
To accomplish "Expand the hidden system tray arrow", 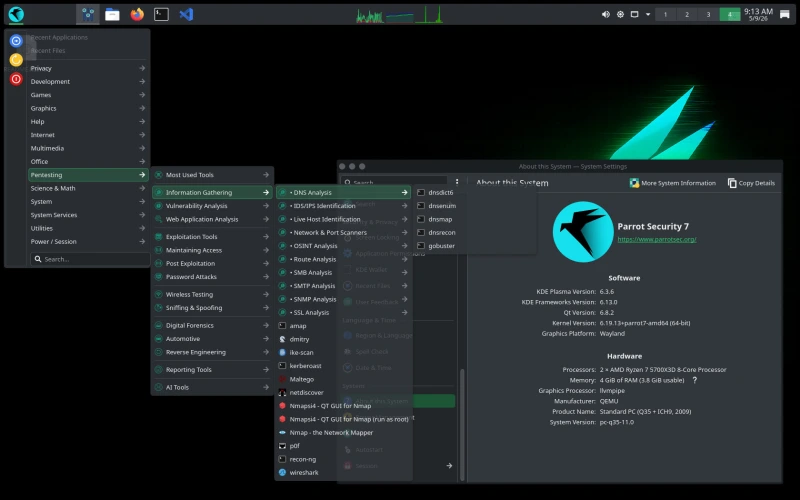I will click(648, 14).
